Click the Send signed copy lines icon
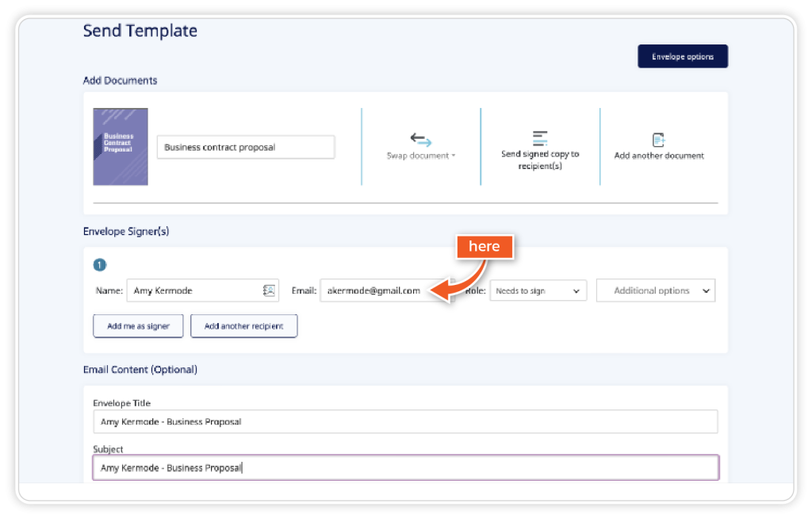This screenshot has width=812, height=519. pos(540,138)
